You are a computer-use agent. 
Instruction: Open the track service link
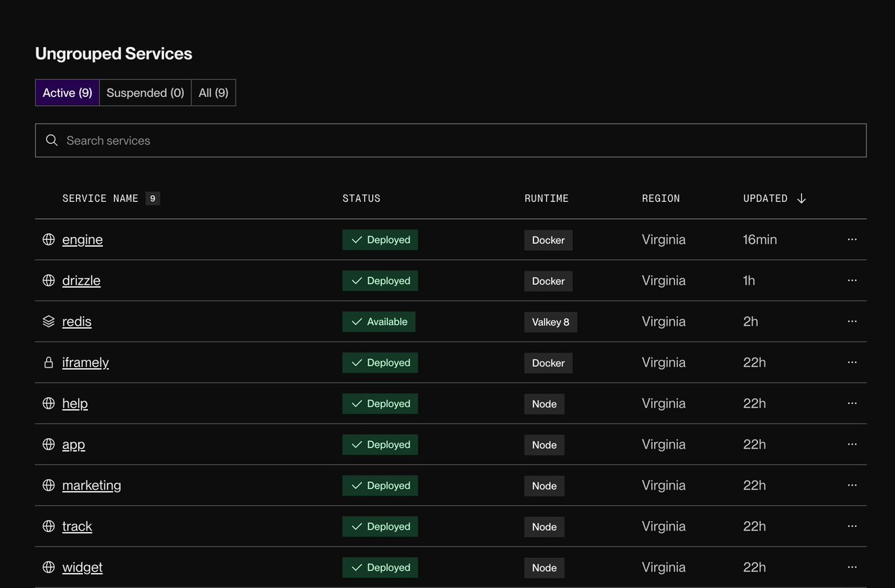pos(78,527)
